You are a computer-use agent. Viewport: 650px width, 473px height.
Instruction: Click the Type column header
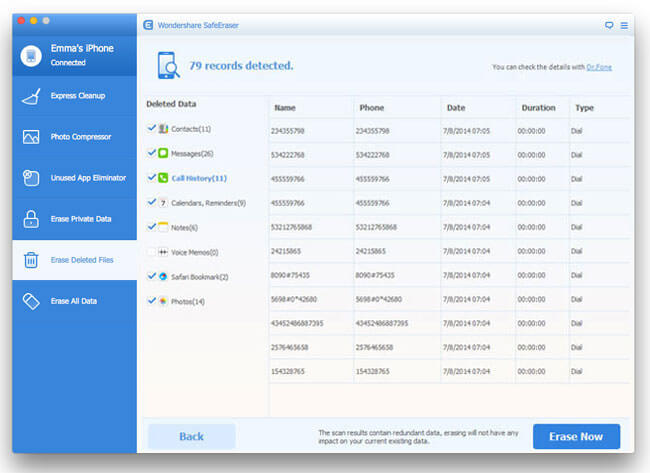[x=584, y=108]
